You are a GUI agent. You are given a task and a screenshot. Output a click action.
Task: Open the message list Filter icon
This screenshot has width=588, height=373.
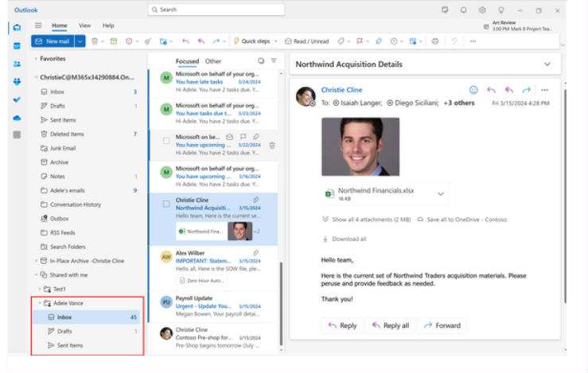[274, 60]
